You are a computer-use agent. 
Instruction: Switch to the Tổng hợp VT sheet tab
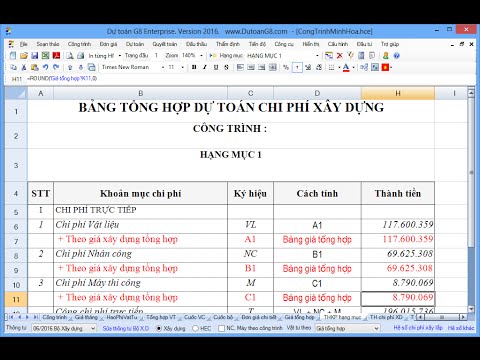tap(161, 317)
